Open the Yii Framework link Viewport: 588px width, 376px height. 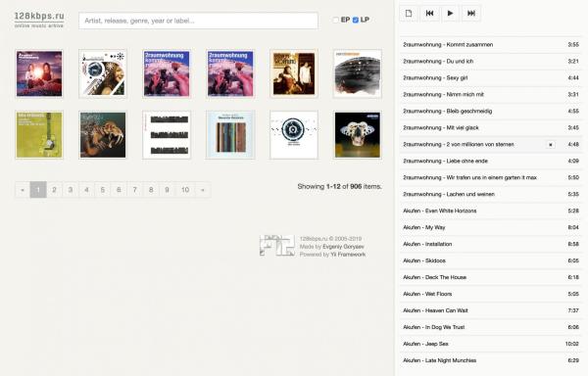[x=348, y=255]
